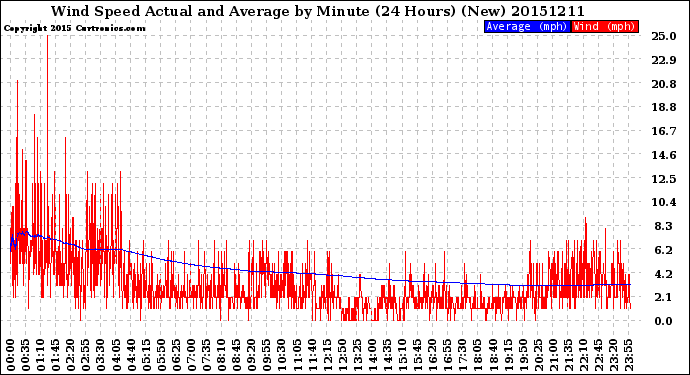The image size is (690, 375).
Task: Click the 01:10 time axis label
Action: pos(40,355)
